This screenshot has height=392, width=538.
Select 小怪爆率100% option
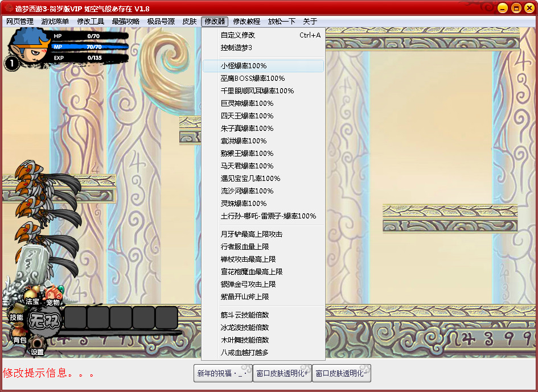pyautogui.click(x=263, y=66)
